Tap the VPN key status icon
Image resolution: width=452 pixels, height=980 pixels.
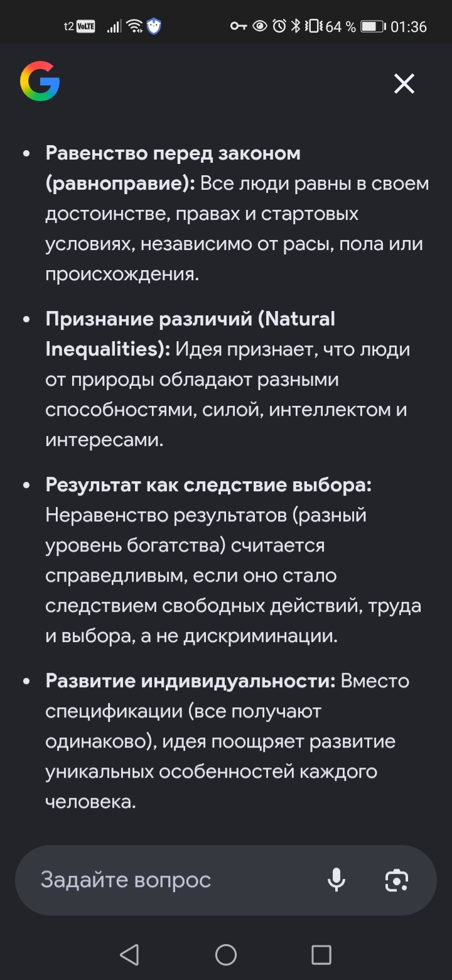(238, 26)
